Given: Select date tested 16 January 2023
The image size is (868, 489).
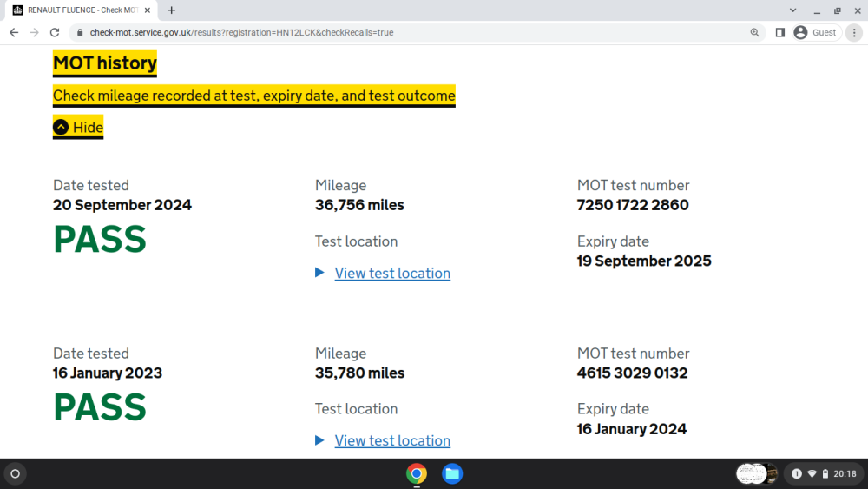Looking at the screenshot, I should (108, 373).
